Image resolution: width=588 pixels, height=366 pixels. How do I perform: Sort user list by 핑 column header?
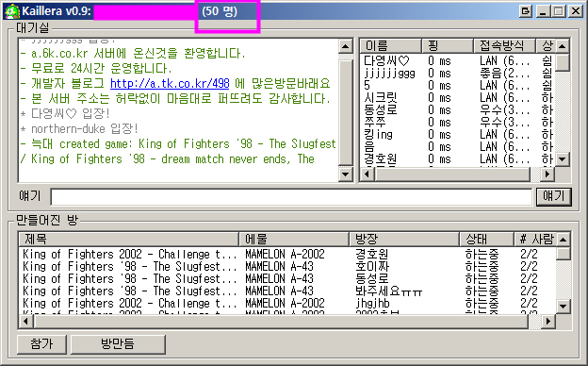pos(447,46)
